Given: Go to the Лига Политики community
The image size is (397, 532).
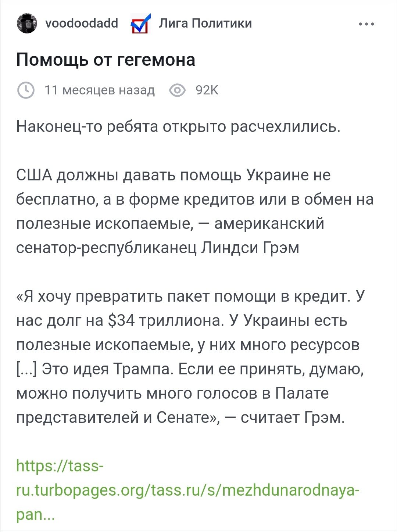Looking at the screenshot, I should [205, 24].
